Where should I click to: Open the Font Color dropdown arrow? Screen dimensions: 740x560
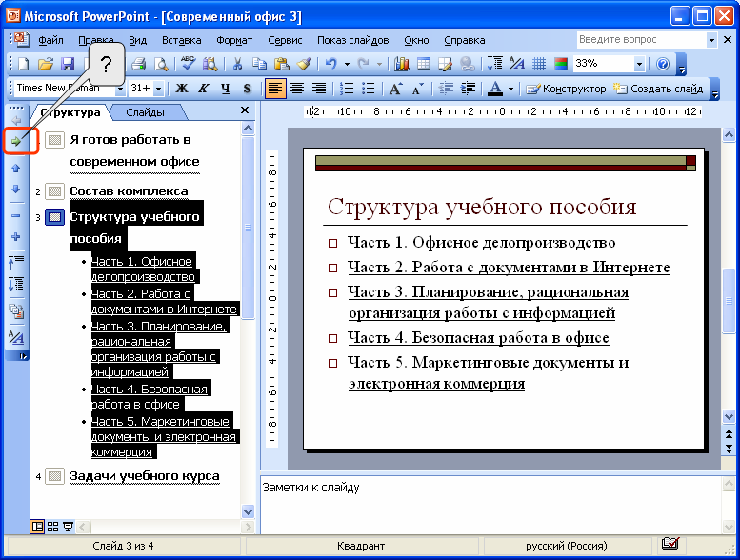tap(510, 89)
